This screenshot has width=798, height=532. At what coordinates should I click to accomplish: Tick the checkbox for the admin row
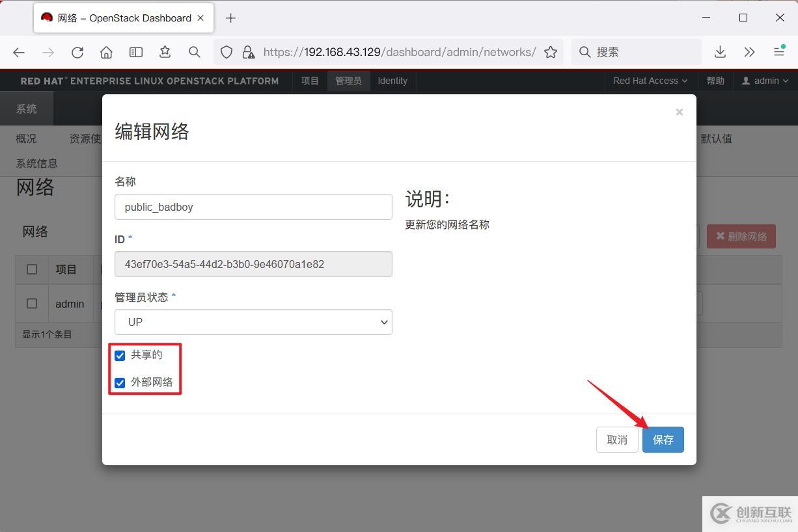32,303
